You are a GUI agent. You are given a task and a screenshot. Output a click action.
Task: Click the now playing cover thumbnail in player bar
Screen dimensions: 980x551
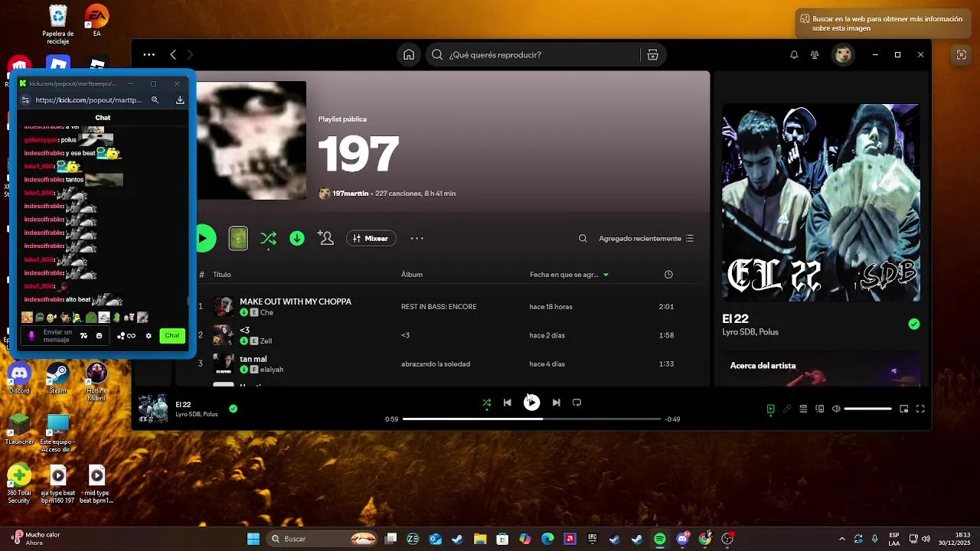click(153, 409)
